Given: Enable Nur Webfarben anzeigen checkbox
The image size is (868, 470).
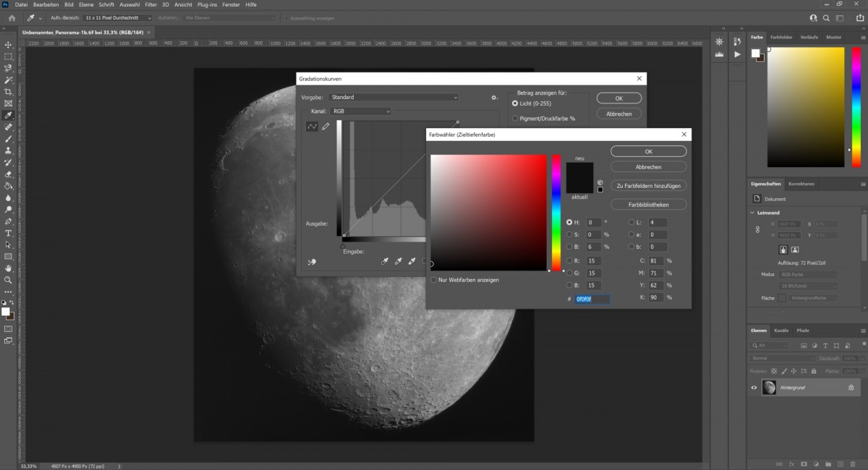Looking at the screenshot, I should point(433,280).
